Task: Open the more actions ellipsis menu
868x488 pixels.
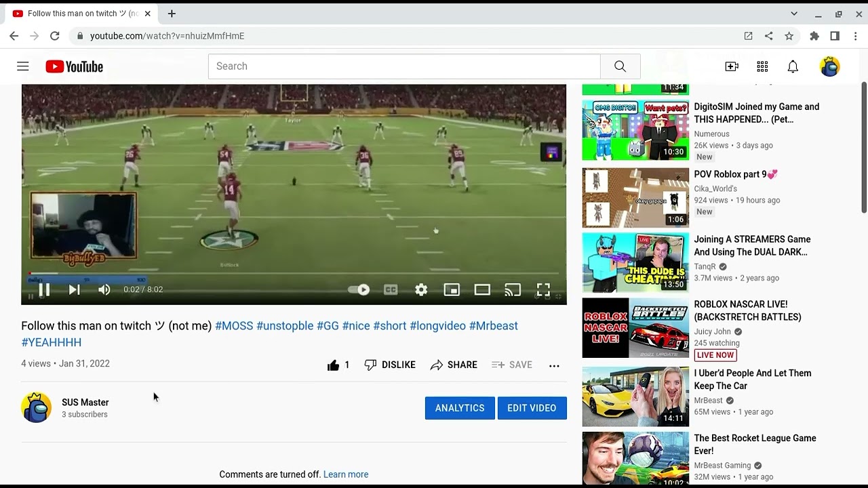Action: click(554, 365)
